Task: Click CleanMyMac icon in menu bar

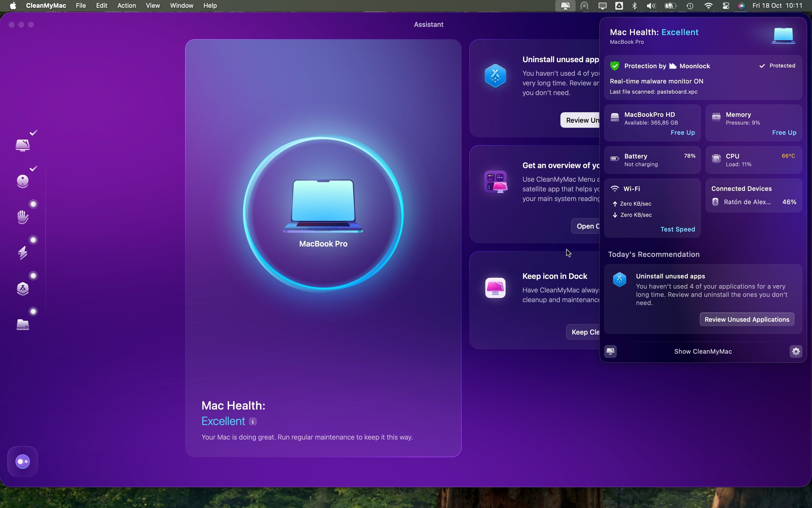Action: pos(565,6)
